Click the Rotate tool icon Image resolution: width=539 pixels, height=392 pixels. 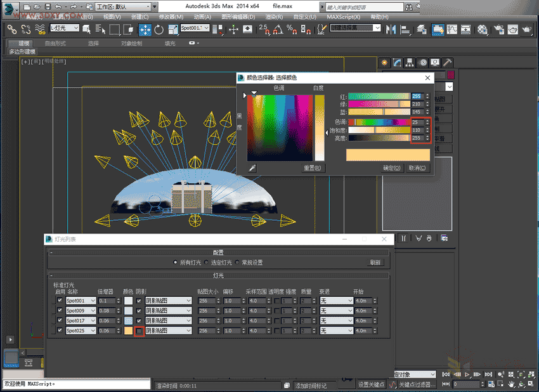pyautogui.click(x=158, y=29)
